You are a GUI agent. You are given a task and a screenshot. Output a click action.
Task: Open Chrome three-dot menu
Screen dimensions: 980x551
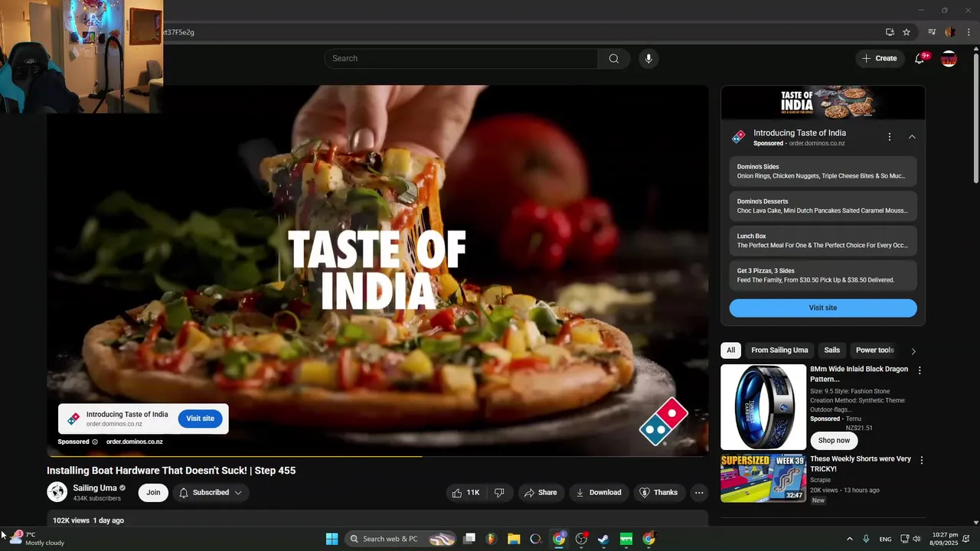969,32
